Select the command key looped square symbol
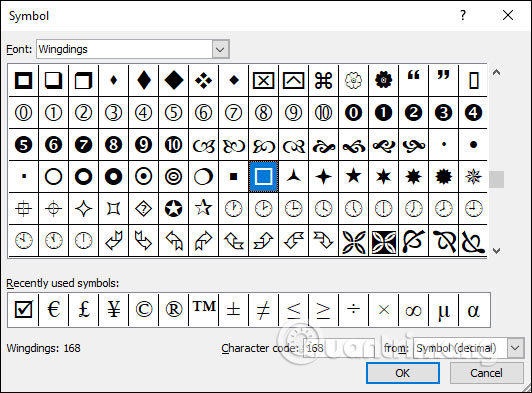Image resolution: width=532 pixels, height=393 pixels. [x=323, y=80]
